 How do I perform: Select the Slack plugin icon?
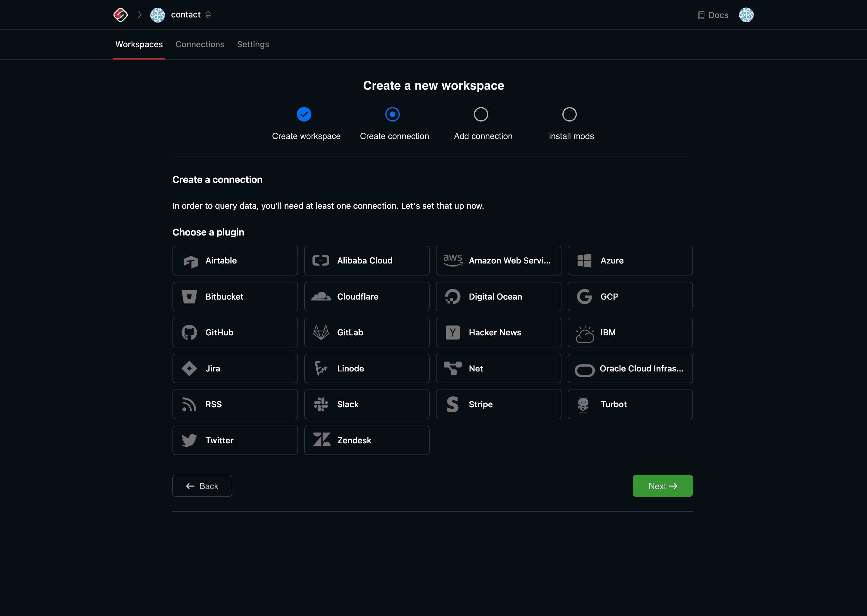coord(321,404)
